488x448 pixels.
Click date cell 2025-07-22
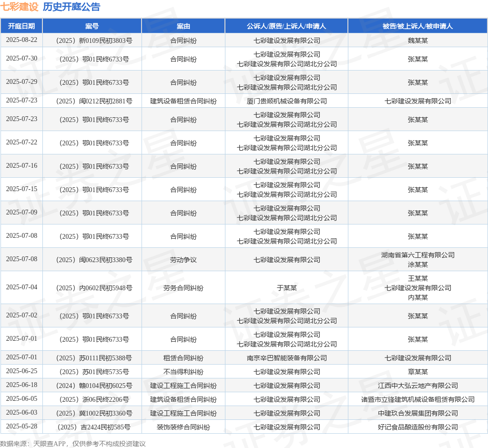point(21,143)
